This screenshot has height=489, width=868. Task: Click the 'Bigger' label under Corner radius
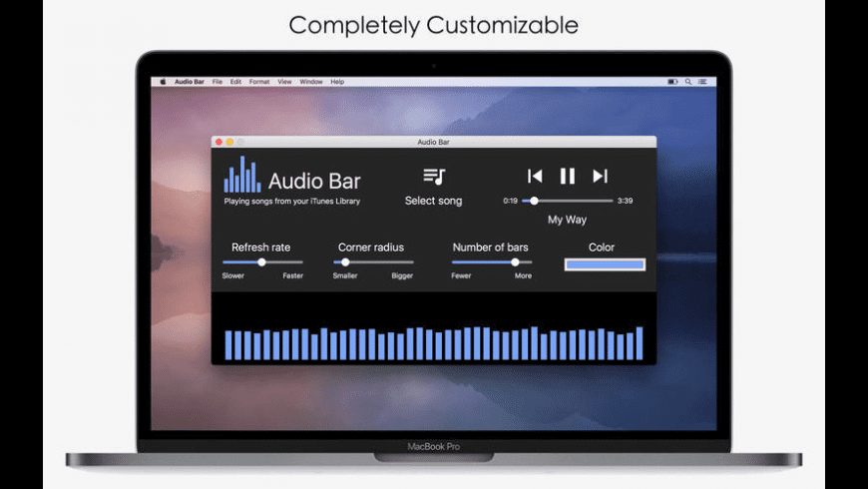pyautogui.click(x=402, y=275)
